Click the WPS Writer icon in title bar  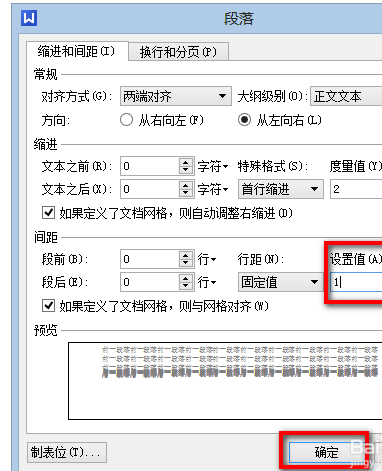pyautogui.click(x=29, y=18)
